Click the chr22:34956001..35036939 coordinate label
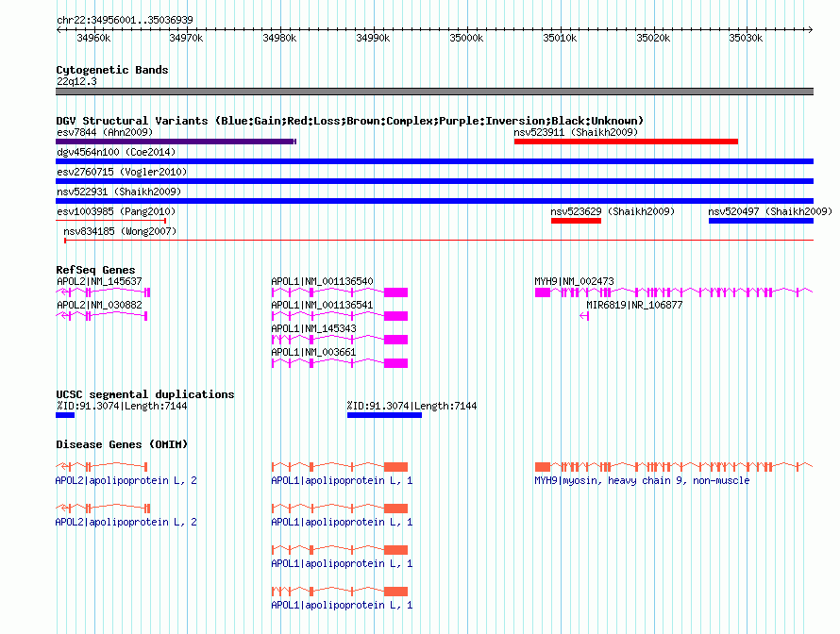 (x=125, y=20)
